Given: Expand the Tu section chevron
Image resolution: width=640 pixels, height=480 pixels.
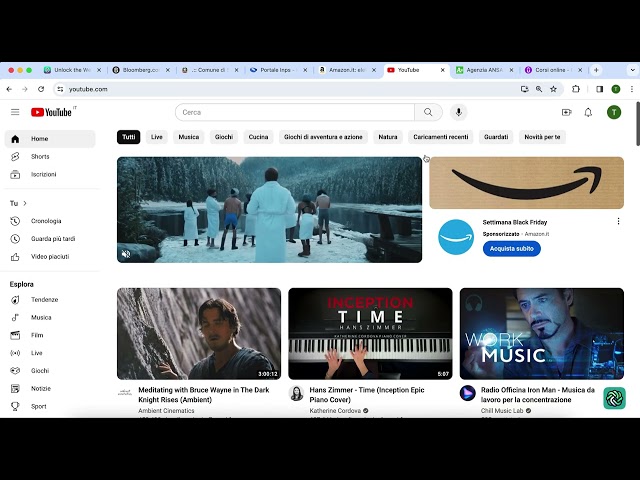Looking at the screenshot, I should tap(24, 203).
